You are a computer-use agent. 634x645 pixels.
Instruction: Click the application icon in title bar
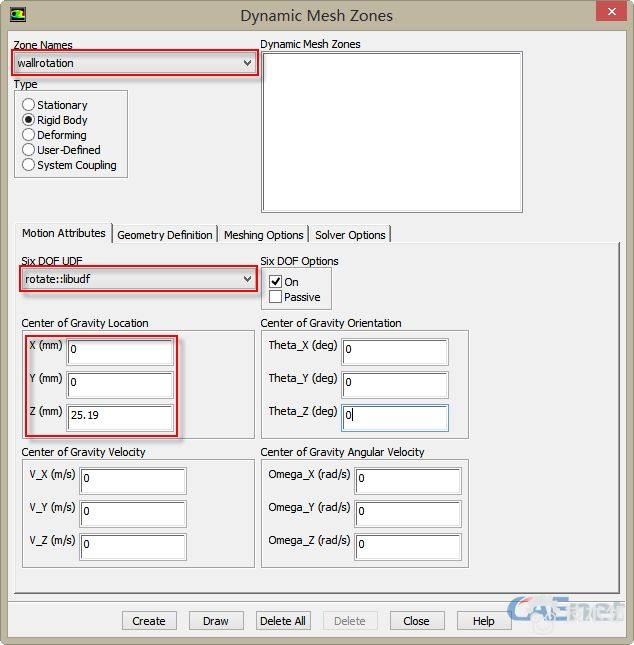point(17,15)
